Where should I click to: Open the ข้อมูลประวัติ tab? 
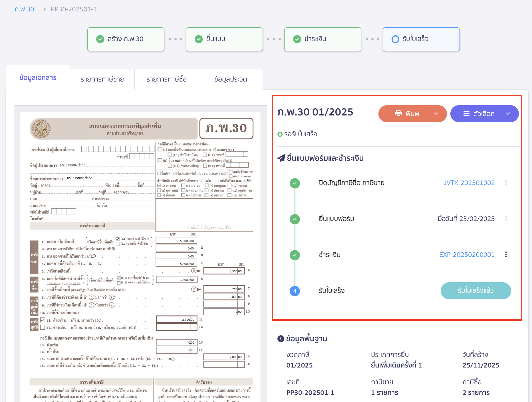click(x=231, y=79)
